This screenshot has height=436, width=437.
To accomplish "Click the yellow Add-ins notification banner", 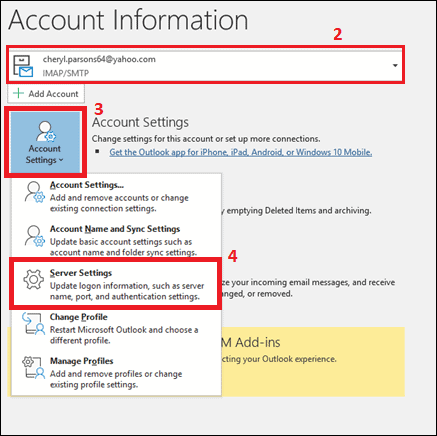I will tap(313, 362).
